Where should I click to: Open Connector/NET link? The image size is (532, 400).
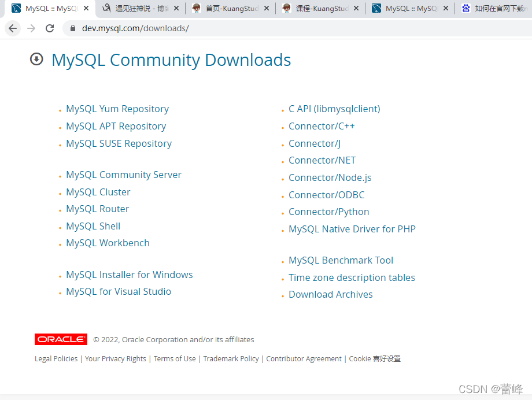click(x=322, y=160)
